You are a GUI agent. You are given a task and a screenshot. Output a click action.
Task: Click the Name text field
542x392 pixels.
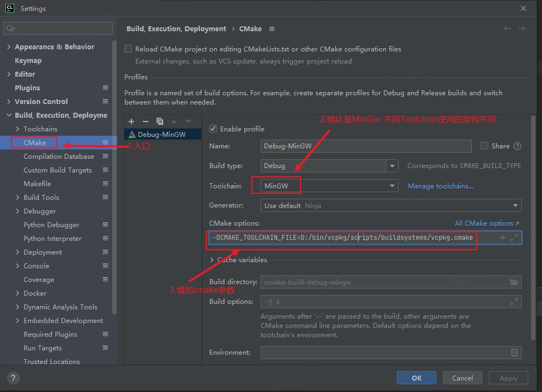[366, 146]
